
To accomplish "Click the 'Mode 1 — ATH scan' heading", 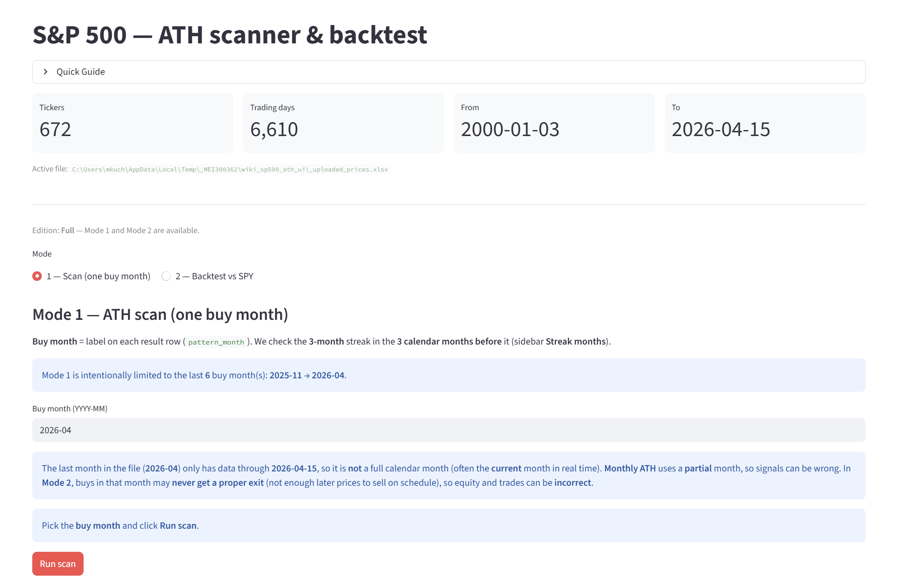I will [x=160, y=314].
